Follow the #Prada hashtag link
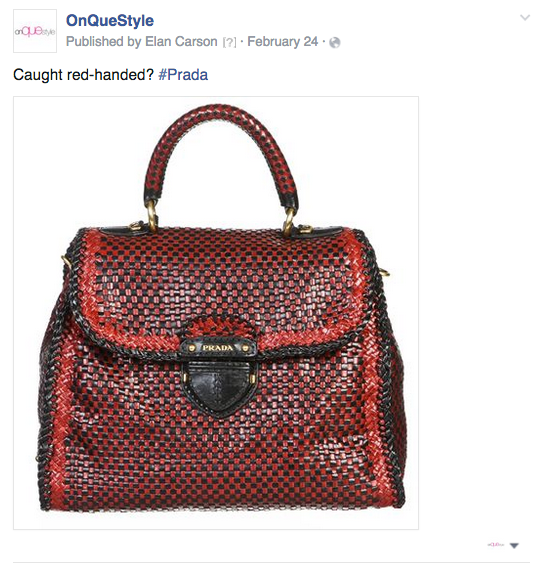The image size is (540, 564). pos(183,75)
